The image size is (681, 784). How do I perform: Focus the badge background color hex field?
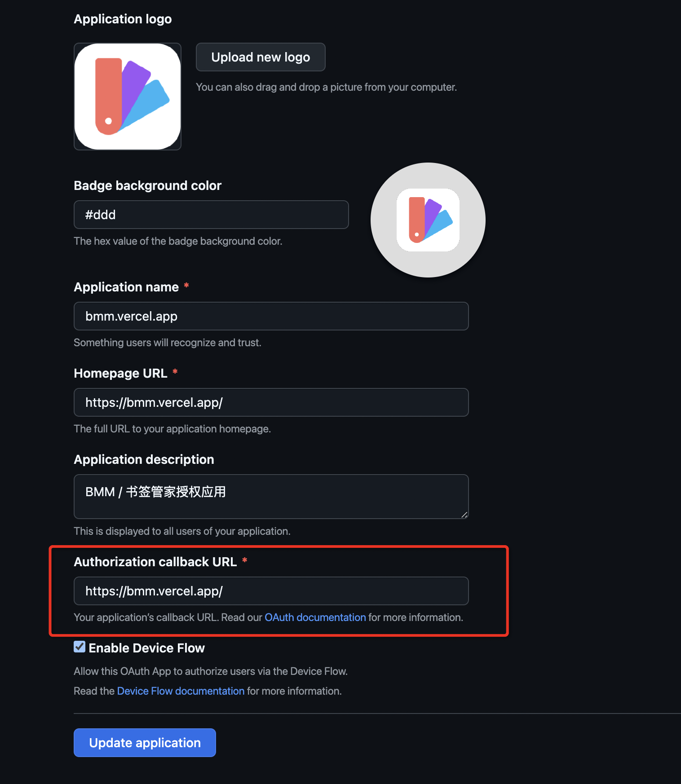(x=211, y=215)
